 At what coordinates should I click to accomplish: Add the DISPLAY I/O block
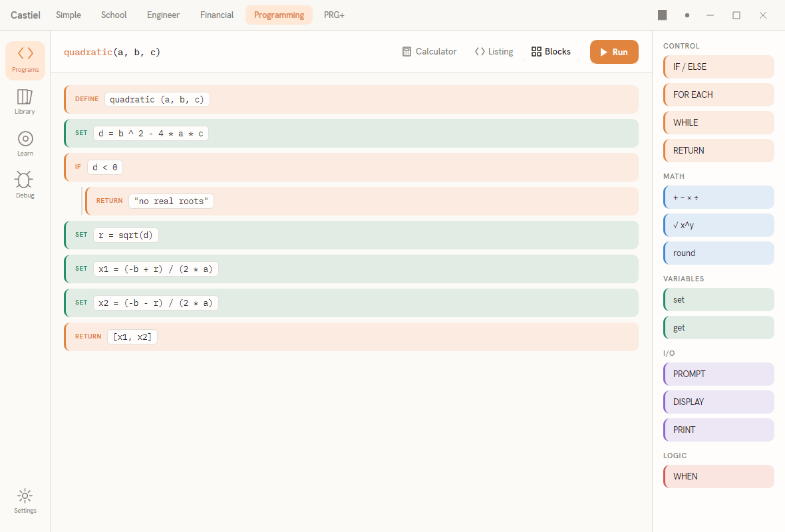point(719,402)
